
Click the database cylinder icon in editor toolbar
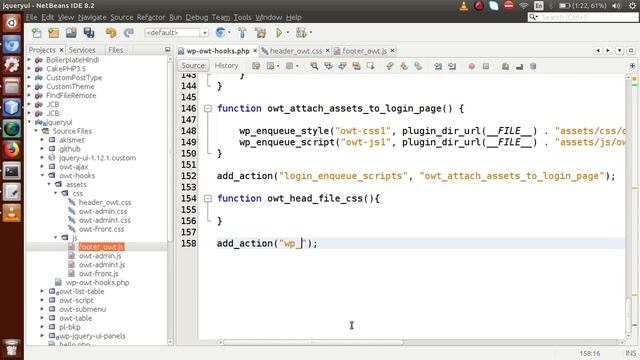point(533,66)
